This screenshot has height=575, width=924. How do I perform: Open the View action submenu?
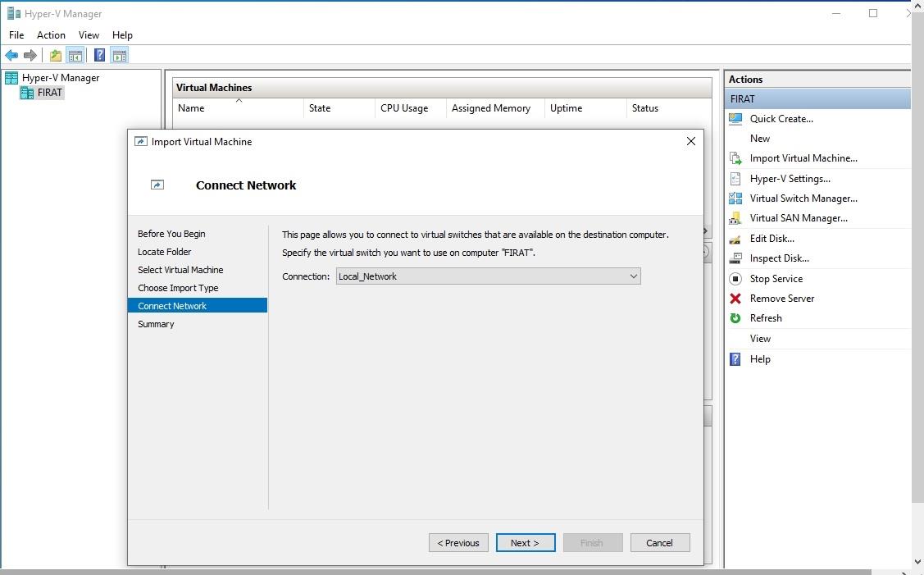point(760,339)
